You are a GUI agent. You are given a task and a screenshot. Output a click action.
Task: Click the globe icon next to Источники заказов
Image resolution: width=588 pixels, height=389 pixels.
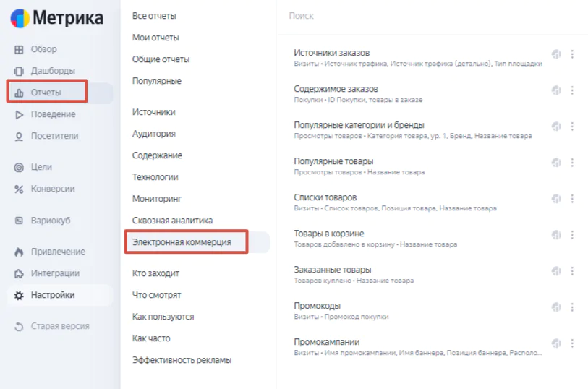coord(556,54)
